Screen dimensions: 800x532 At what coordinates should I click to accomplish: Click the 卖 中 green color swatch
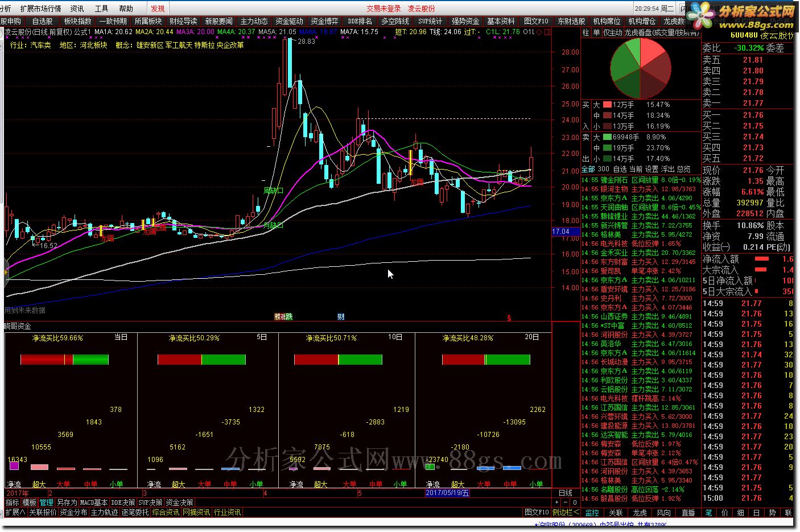coord(607,148)
